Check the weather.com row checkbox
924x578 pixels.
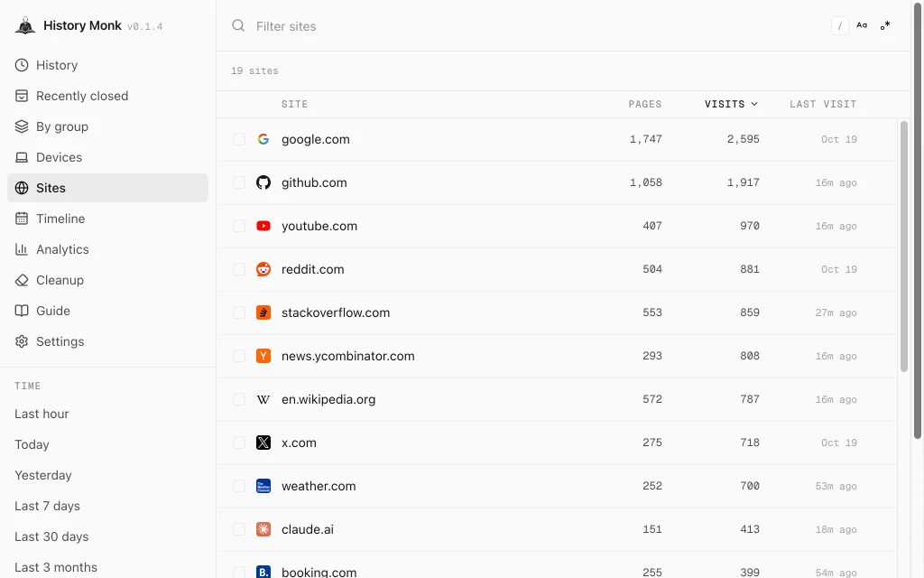tap(238, 486)
